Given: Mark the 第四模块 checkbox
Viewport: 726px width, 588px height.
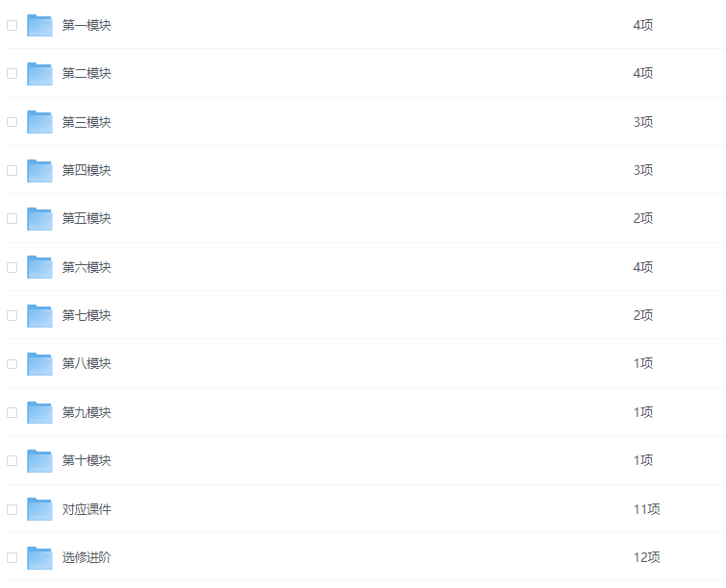Looking at the screenshot, I should tap(13, 170).
